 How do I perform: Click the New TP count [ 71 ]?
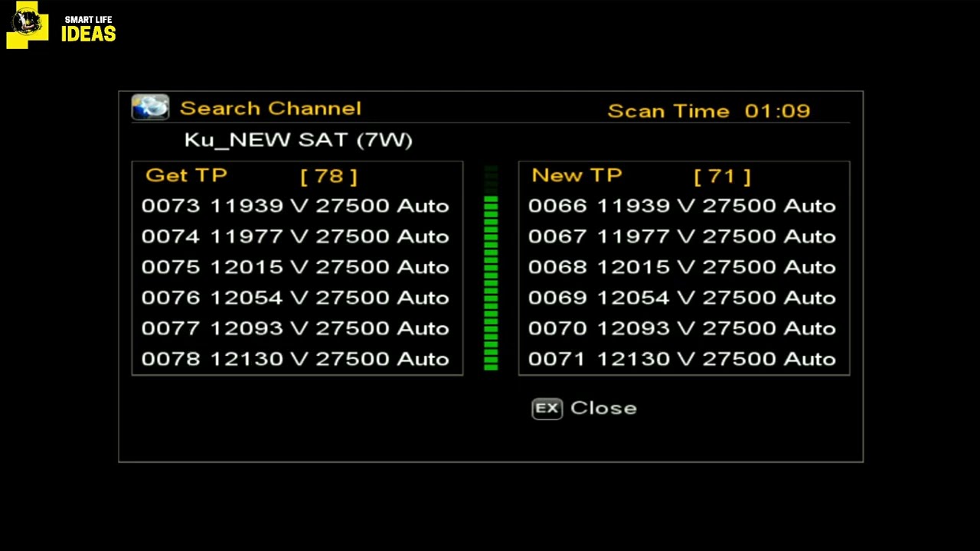click(x=722, y=177)
